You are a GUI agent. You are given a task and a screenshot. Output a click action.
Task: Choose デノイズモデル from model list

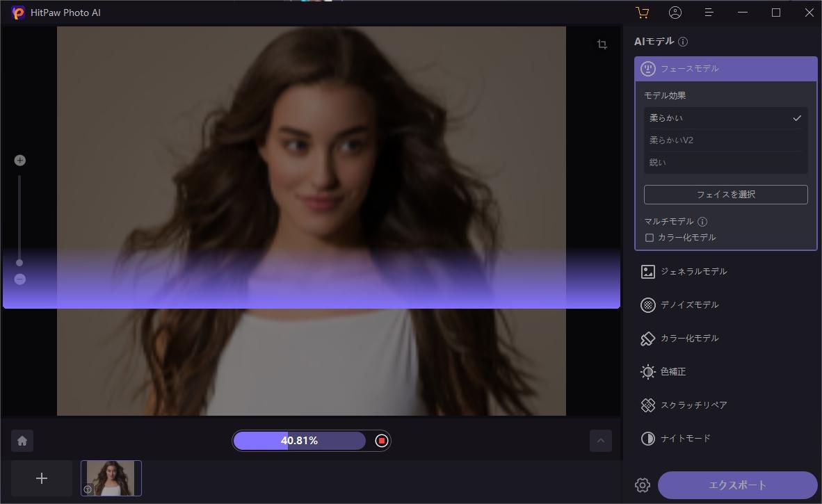689,305
